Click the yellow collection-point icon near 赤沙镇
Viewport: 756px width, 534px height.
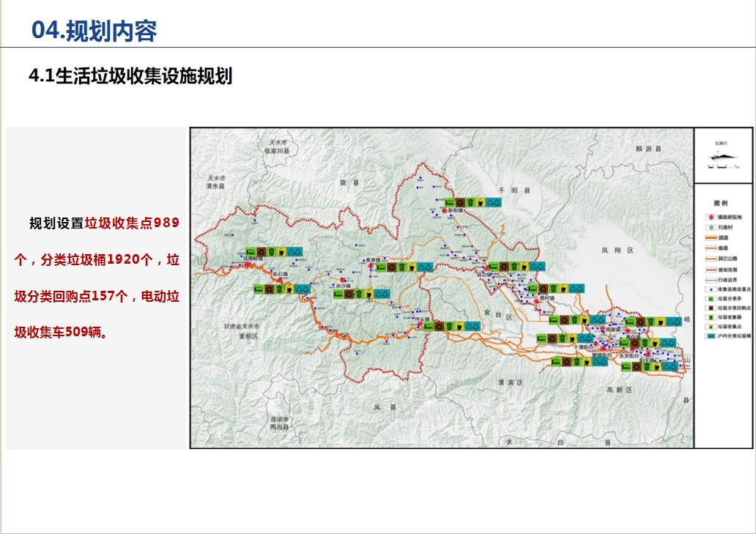tap(369, 294)
